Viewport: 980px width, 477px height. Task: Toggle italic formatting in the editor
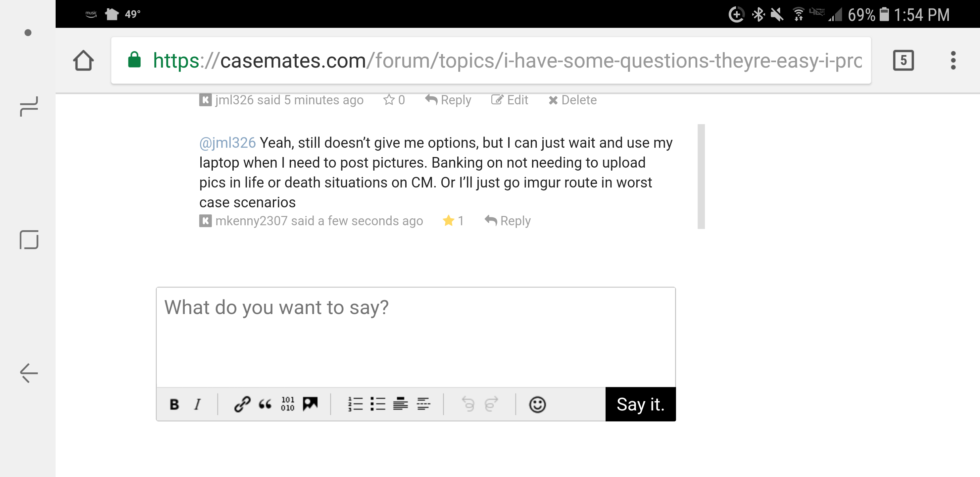point(197,404)
